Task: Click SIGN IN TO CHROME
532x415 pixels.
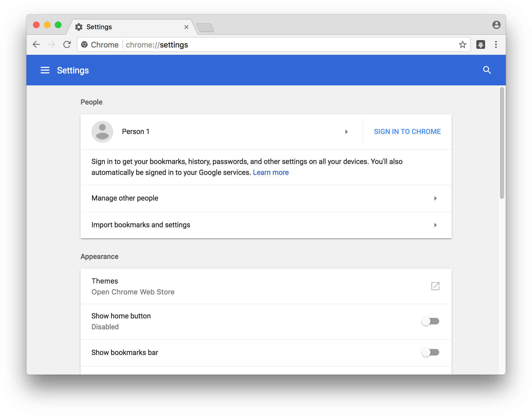Action: pyautogui.click(x=407, y=132)
